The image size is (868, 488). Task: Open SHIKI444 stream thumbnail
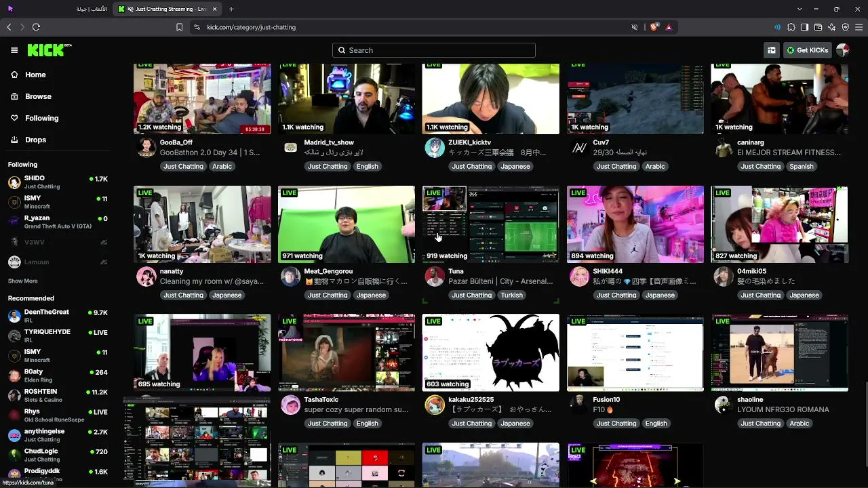pos(635,224)
